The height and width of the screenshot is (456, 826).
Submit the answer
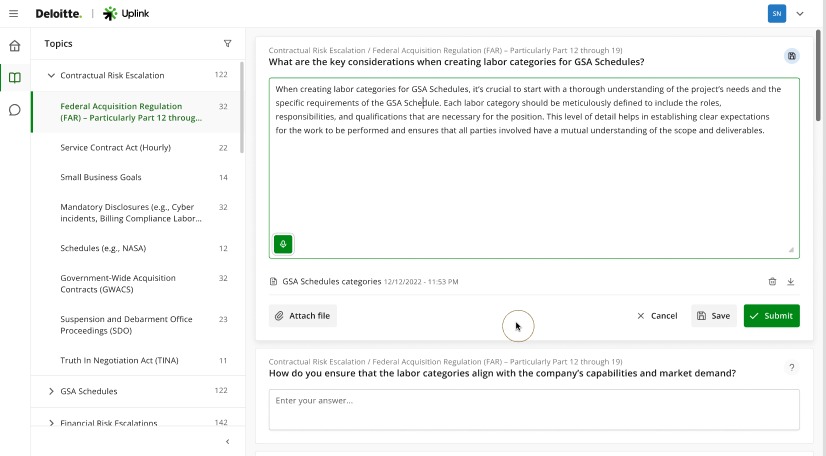tap(772, 316)
